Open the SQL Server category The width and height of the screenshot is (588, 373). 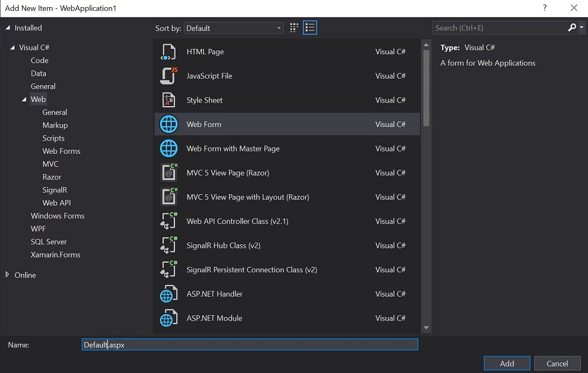click(x=49, y=241)
